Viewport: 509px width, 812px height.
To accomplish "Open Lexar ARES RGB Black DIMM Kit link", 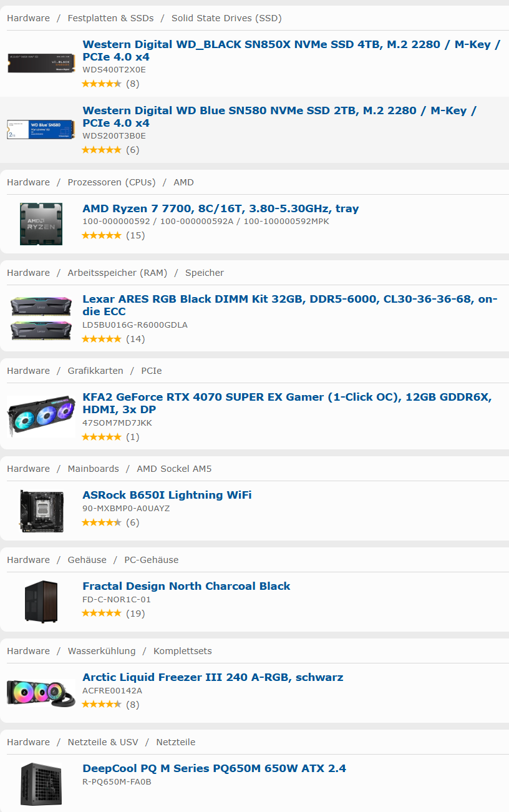I will tap(290, 305).
